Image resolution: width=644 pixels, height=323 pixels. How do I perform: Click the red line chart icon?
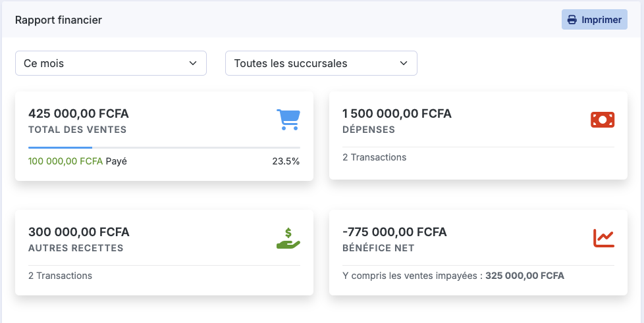click(604, 238)
